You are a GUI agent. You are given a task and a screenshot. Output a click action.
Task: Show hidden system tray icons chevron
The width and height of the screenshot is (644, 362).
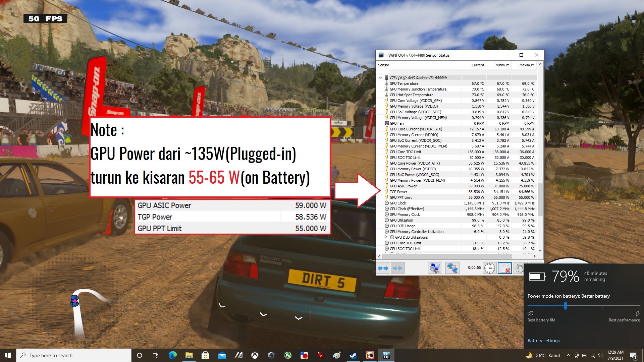click(x=568, y=355)
